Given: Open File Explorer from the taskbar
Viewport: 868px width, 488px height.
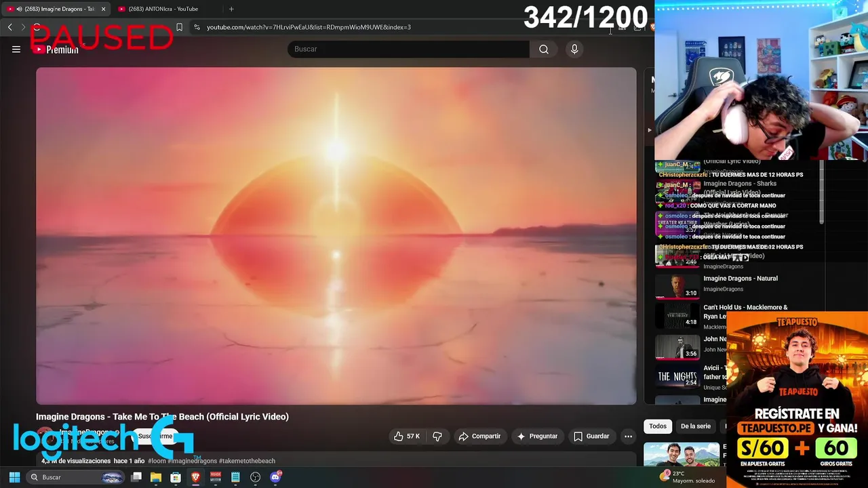Looking at the screenshot, I should pyautogui.click(x=156, y=477).
